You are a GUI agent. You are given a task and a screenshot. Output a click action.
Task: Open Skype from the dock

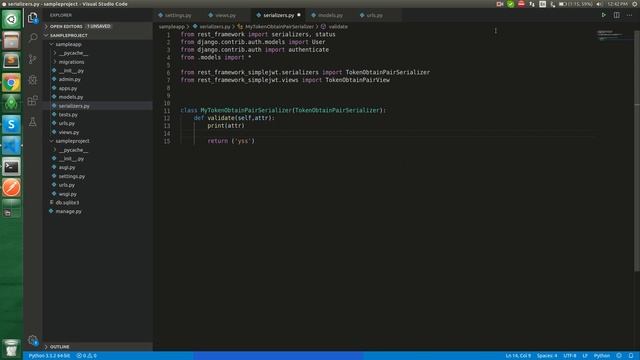11,124
